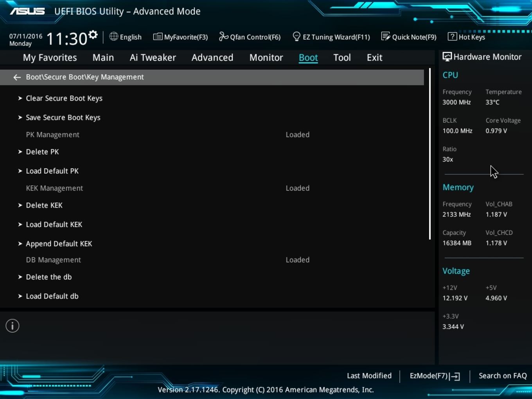Click the globe language icon

tap(113, 36)
